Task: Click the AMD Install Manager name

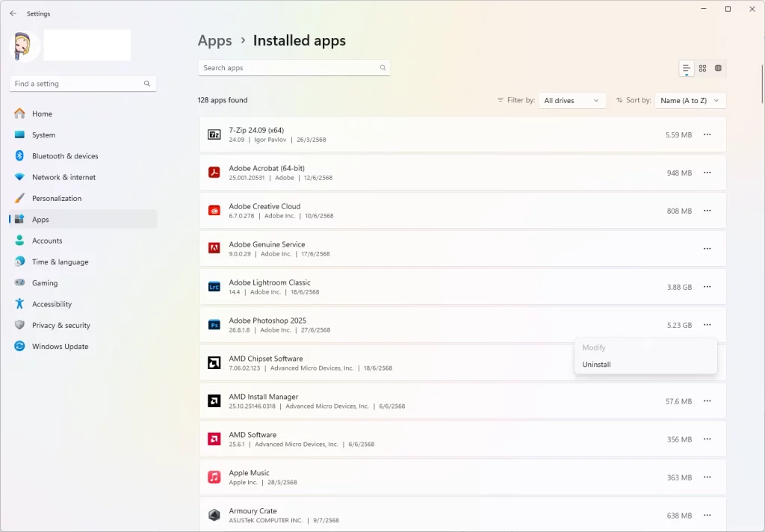Action: (264, 397)
